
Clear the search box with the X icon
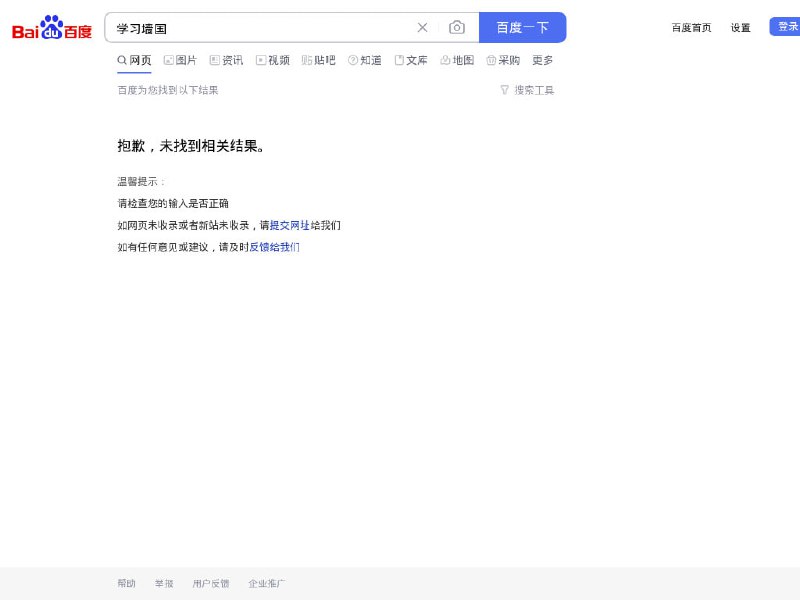tap(422, 28)
